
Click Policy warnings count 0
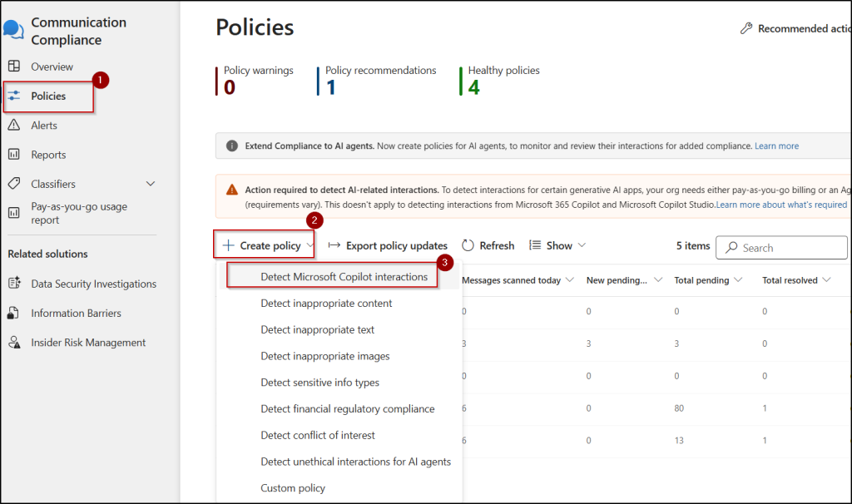(230, 86)
